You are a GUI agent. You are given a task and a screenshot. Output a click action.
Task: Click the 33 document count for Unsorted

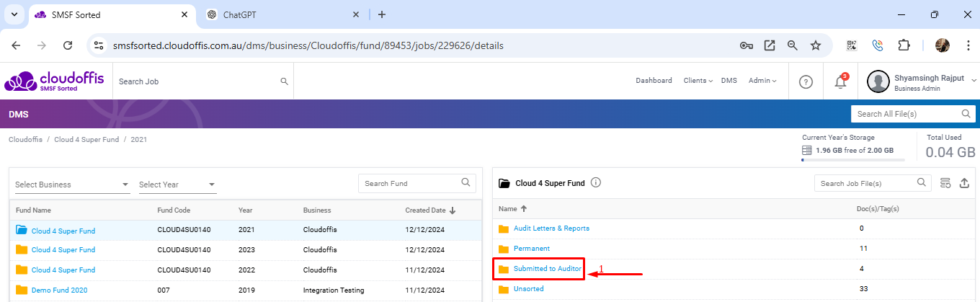(x=863, y=289)
